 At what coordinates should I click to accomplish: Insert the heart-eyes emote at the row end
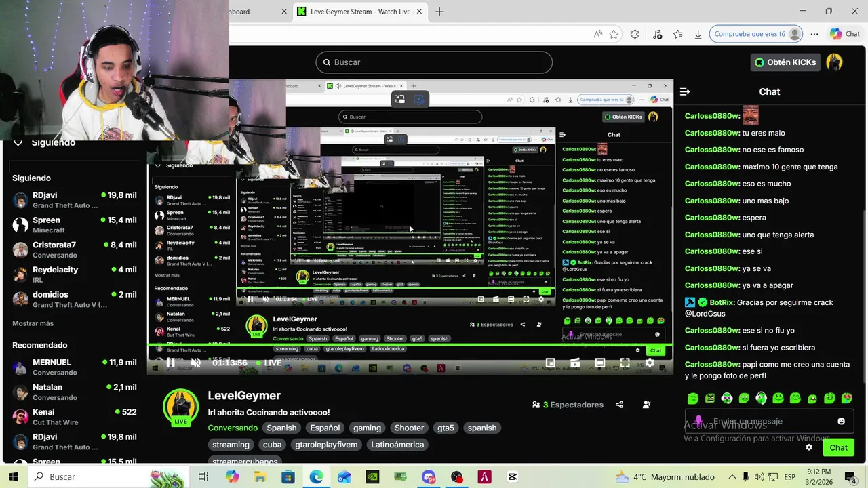(x=846, y=399)
